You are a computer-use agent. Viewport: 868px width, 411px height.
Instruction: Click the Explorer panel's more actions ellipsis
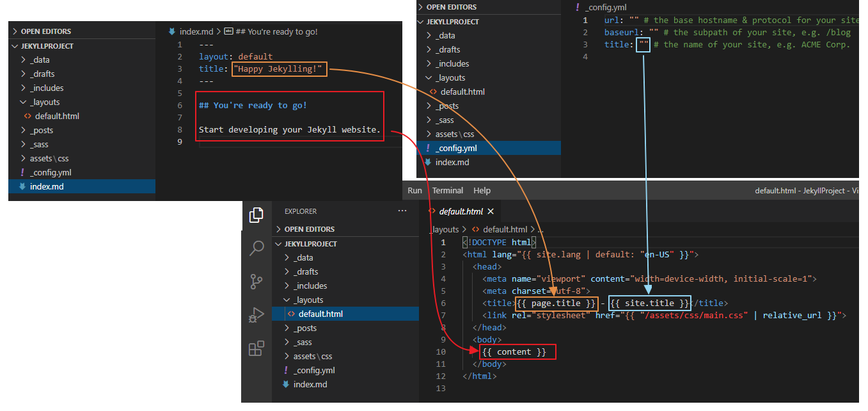pos(402,211)
